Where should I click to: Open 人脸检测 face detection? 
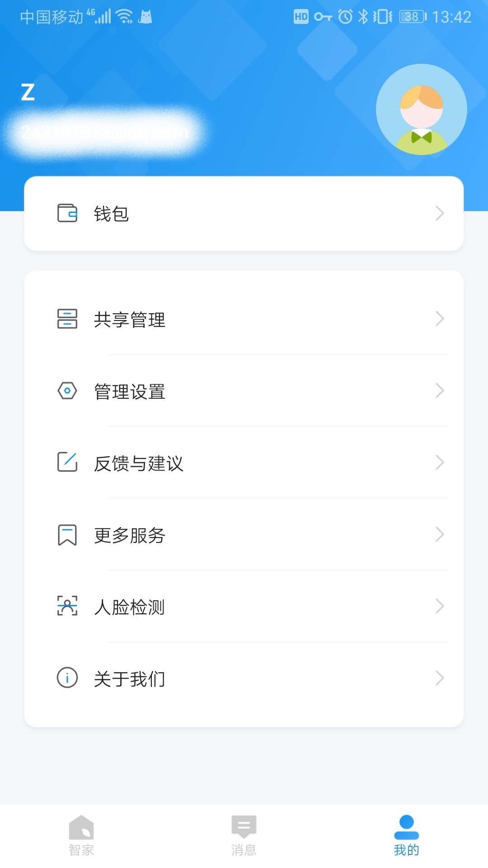(x=129, y=607)
